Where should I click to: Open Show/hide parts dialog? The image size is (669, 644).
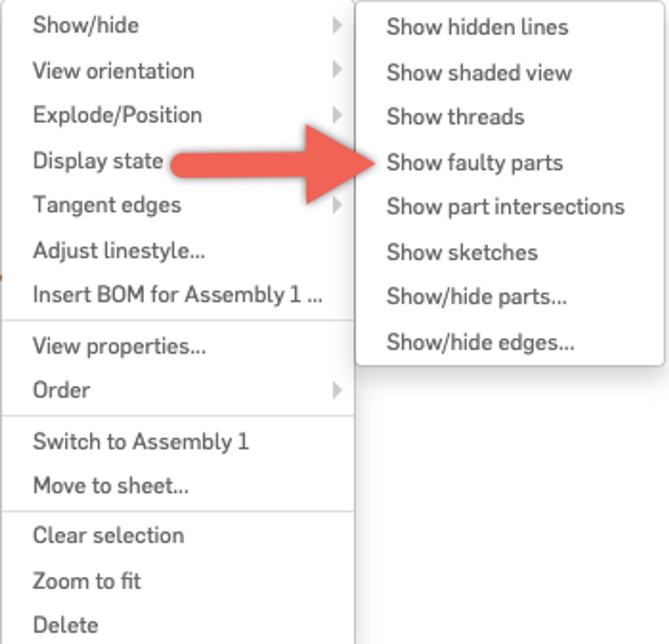point(476,297)
